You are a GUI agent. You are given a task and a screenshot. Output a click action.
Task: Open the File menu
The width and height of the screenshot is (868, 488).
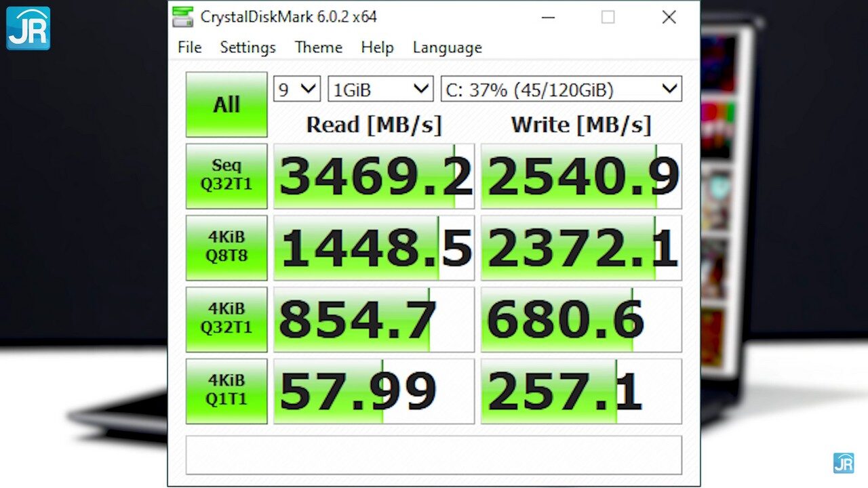189,47
